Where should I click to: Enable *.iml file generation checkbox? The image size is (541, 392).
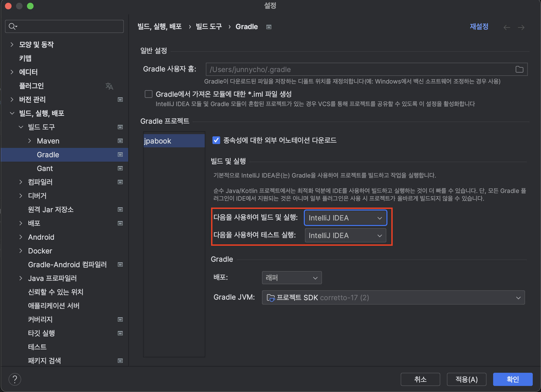coord(149,94)
